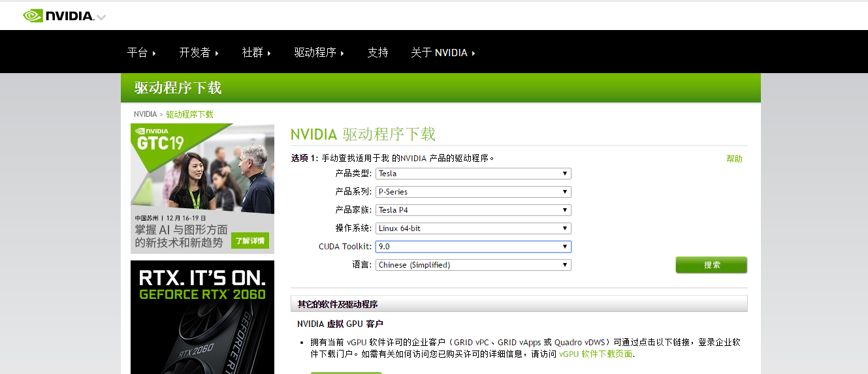Viewport: 868px width, 374px height.
Task: Click the NVIDIA 虚拟 GPU 客户 heading
Action: pos(340,324)
